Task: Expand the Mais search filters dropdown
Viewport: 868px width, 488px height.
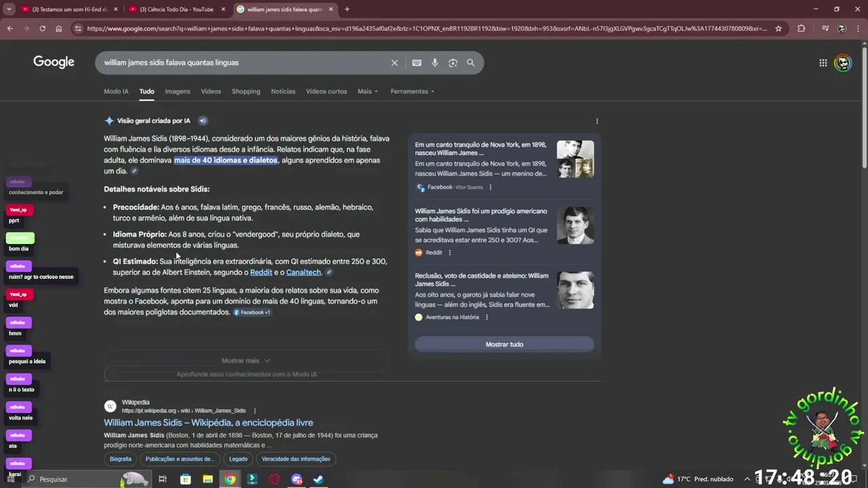Action: 368,91
